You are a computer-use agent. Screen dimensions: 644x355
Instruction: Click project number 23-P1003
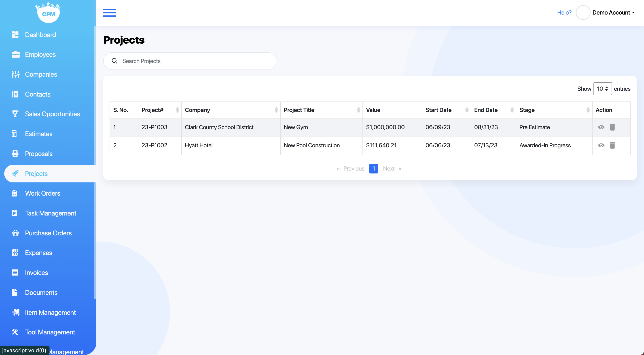[154, 127]
